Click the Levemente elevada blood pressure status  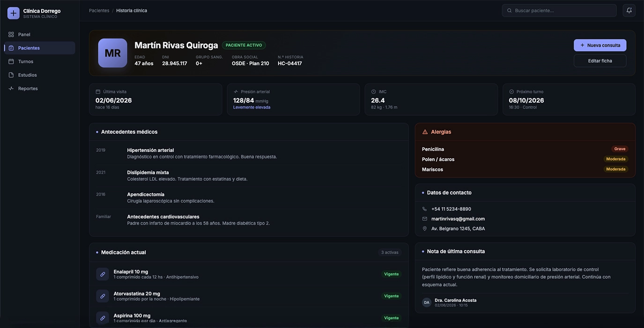coord(252,107)
